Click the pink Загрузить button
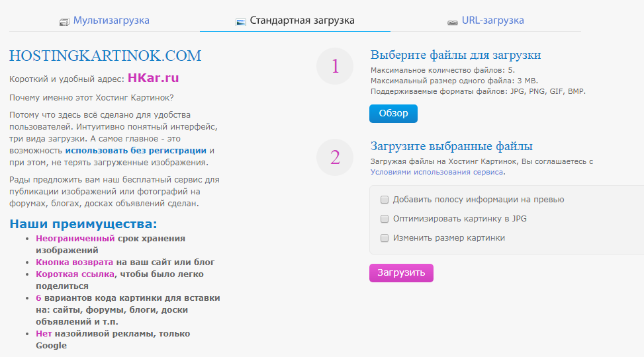 (x=401, y=273)
